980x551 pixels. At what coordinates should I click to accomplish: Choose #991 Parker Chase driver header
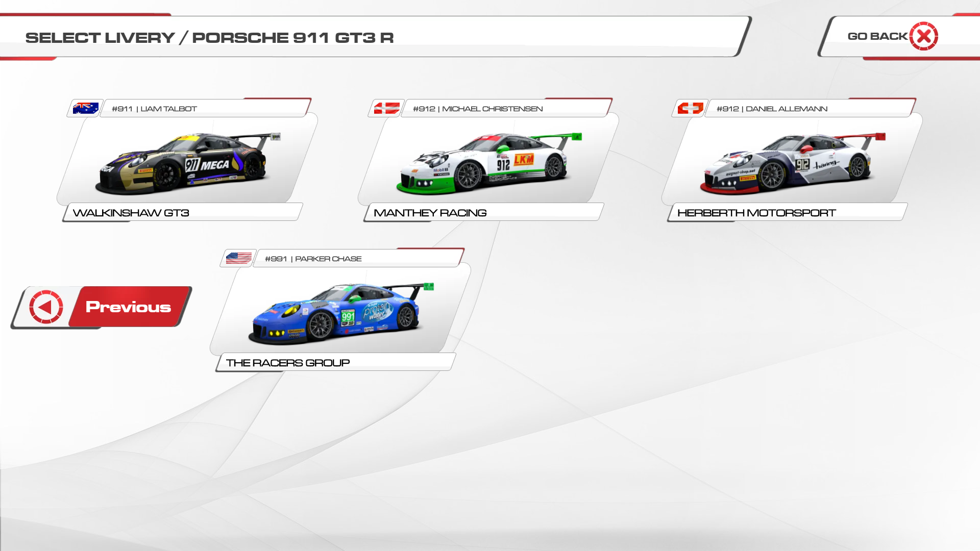click(313, 259)
